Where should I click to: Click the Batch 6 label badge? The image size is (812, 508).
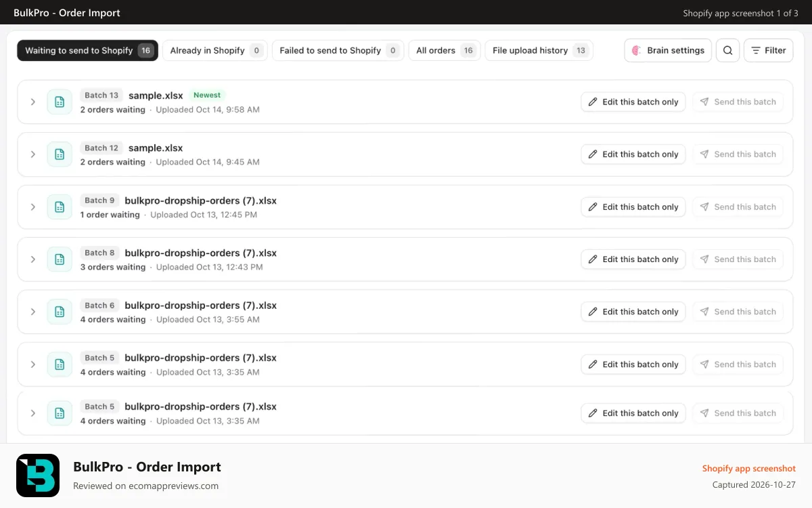[99, 305]
